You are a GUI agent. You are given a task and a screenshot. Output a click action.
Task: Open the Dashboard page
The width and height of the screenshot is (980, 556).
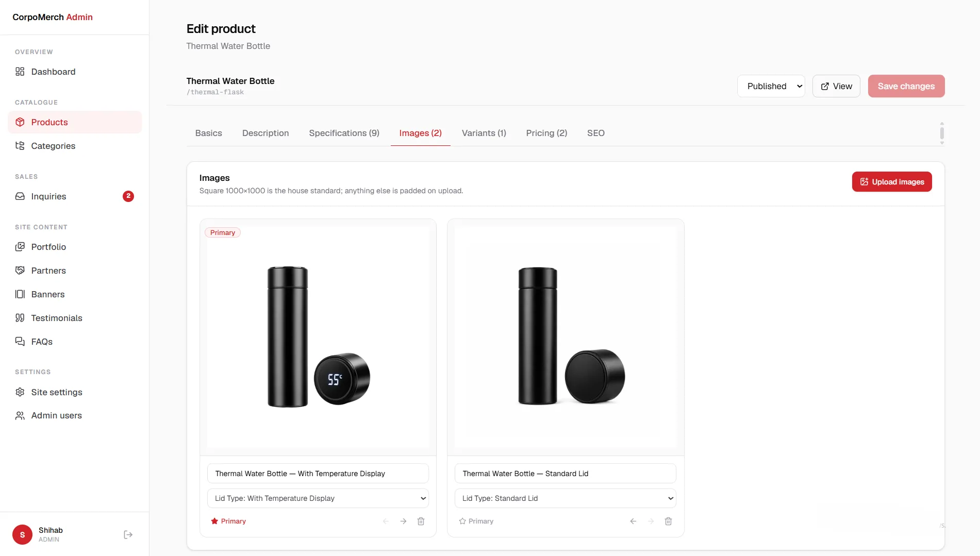[75, 72]
